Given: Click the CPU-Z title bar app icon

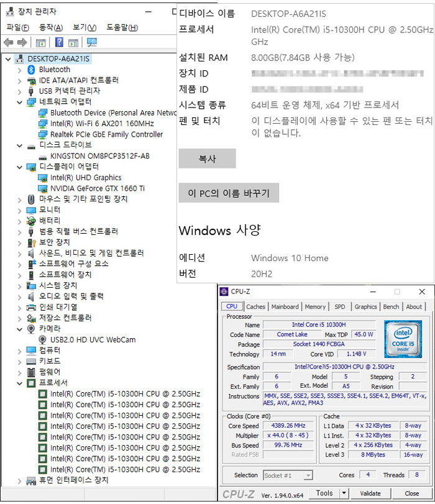Looking at the screenshot, I should coord(224,291).
